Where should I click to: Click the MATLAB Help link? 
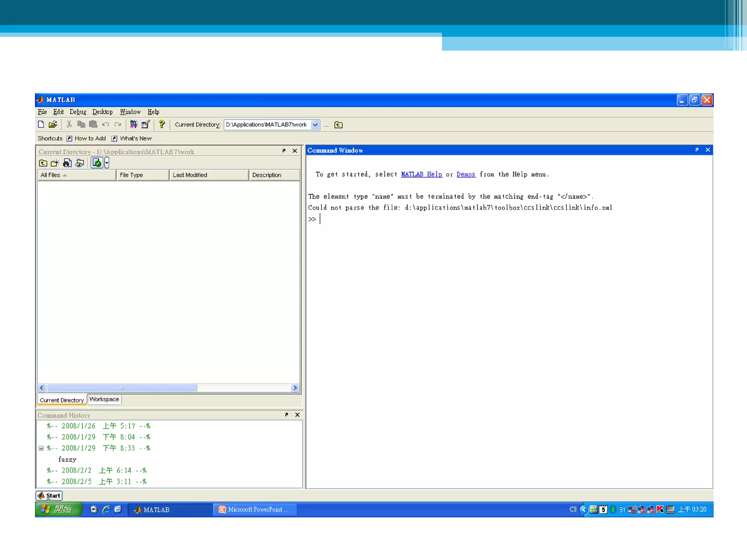421,174
